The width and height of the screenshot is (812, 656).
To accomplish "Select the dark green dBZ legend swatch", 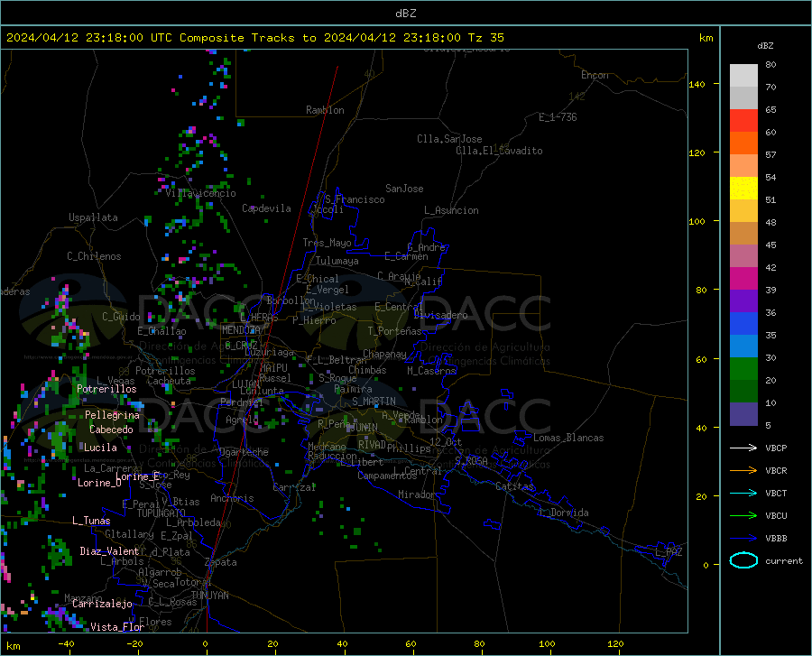I will (x=743, y=392).
